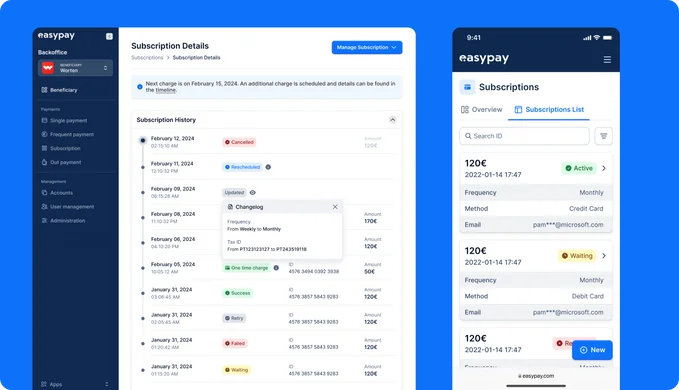This screenshot has height=390, width=679.
Task: Click the Cancelled status badge
Action: [239, 142]
